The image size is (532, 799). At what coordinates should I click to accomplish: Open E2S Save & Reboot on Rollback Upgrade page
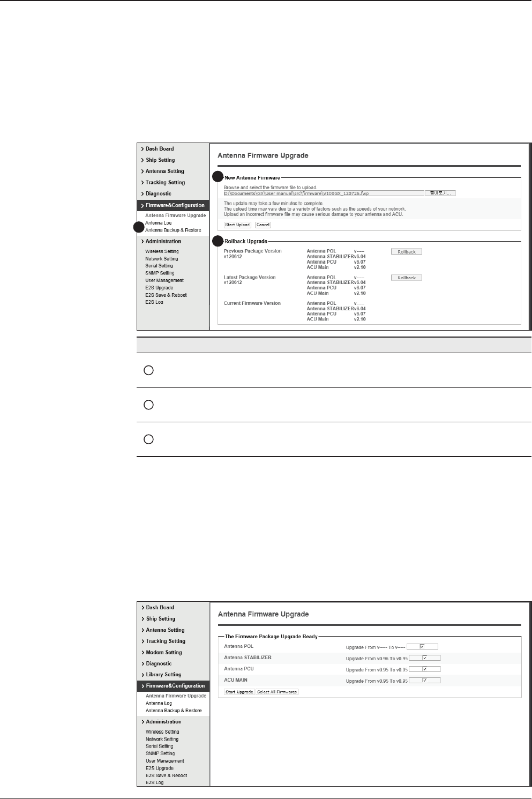point(166,295)
